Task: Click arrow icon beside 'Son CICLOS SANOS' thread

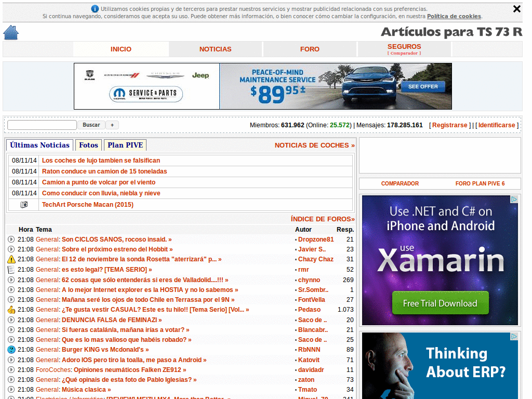Action: pyautogui.click(x=11, y=239)
